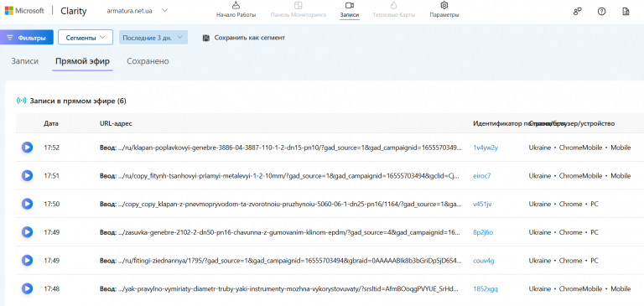644x306 pixels.
Task: Open Тепловые Карты section
Action: pyautogui.click(x=394, y=10)
